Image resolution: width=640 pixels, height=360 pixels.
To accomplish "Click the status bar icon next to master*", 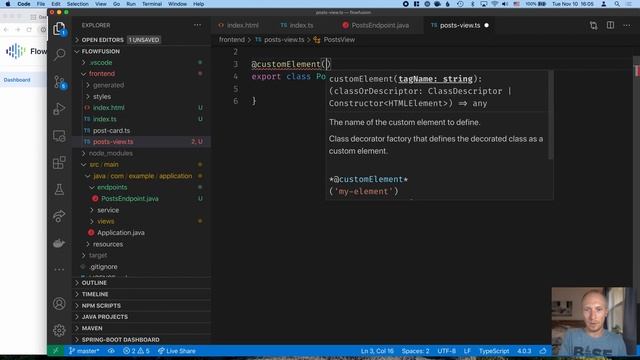I will click(111, 351).
